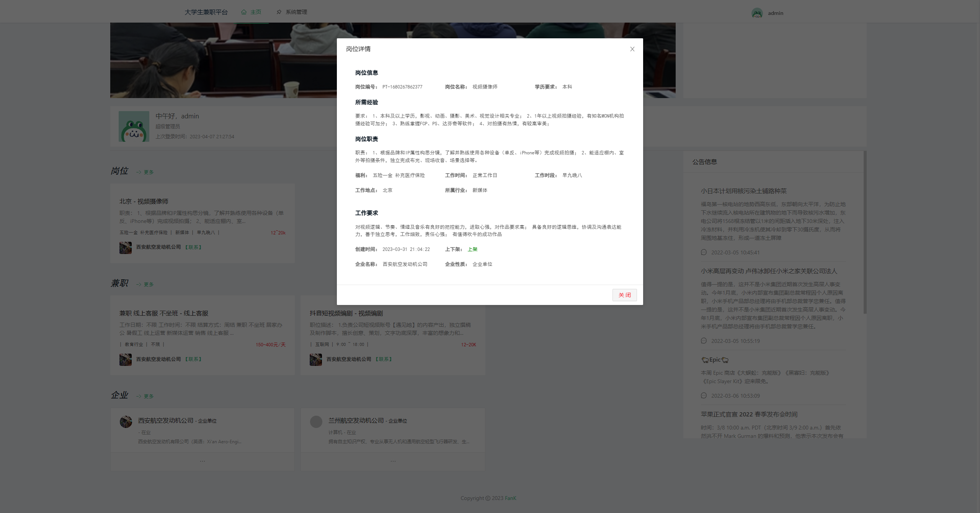
Task: Click 西安航空发动机公司 logo in the 北京 job card
Action: [x=126, y=247]
